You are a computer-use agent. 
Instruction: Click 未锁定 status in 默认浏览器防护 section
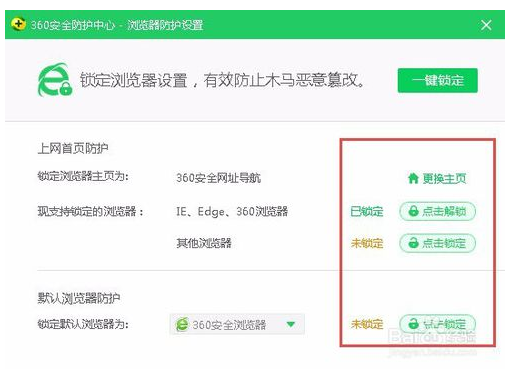point(367,324)
